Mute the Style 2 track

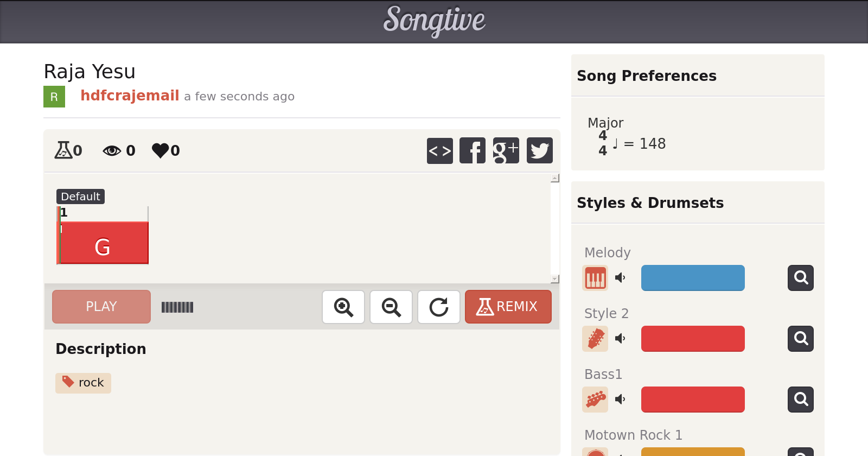[620, 339]
